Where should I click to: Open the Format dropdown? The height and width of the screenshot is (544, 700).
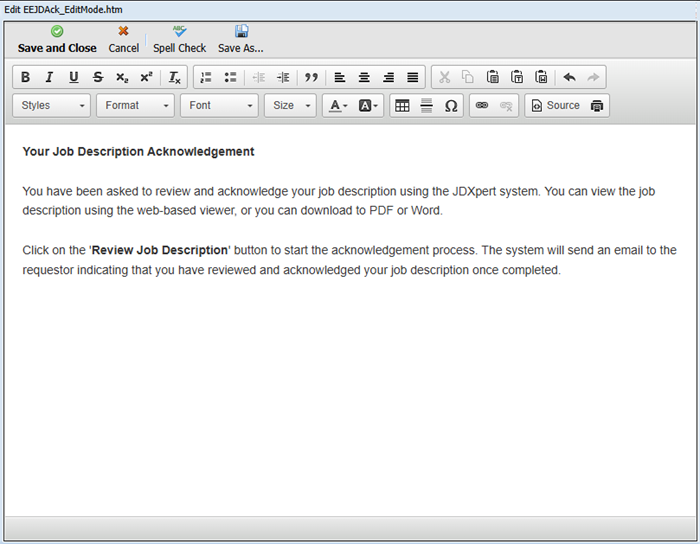[x=135, y=105]
